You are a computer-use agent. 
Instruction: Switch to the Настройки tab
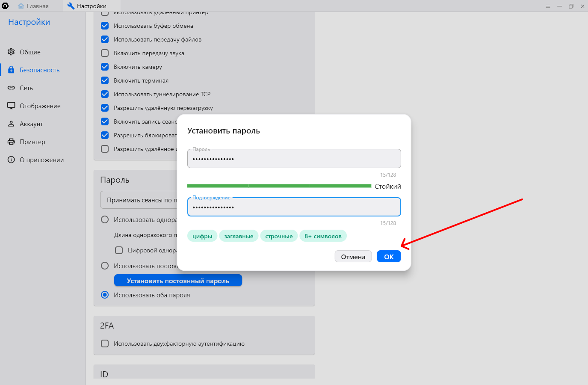[x=87, y=6]
